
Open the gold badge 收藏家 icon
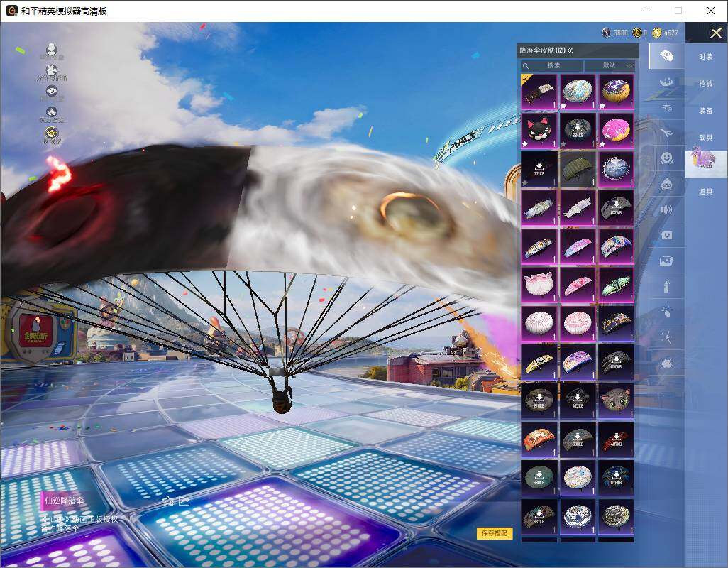coord(52,133)
